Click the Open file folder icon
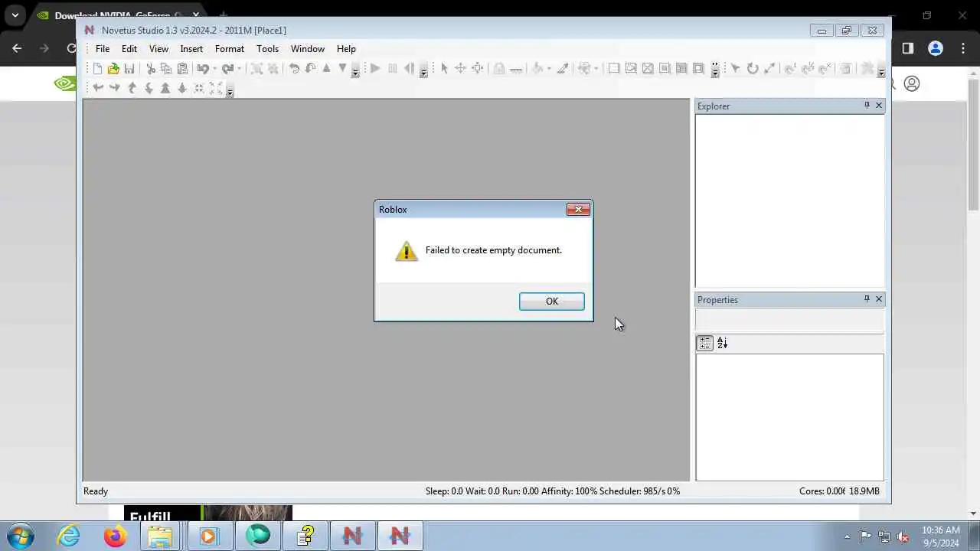 pos(113,69)
